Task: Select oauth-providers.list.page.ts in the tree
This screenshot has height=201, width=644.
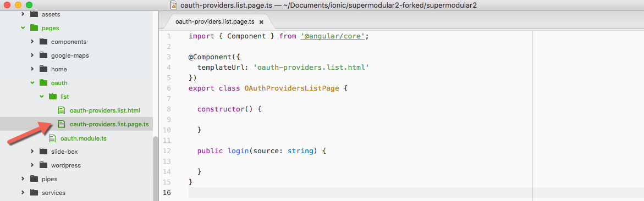Action: 109,124
